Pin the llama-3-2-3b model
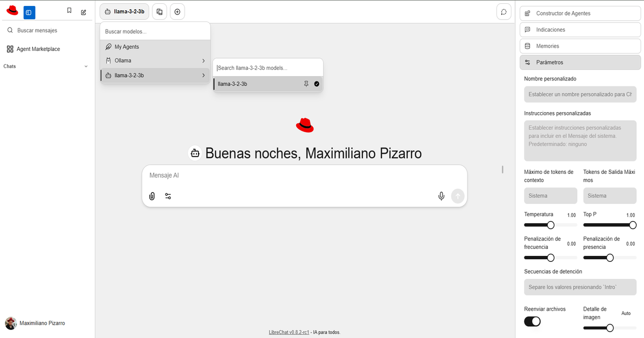Image resolution: width=644 pixels, height=338 pixels. (x=306, y=84)
